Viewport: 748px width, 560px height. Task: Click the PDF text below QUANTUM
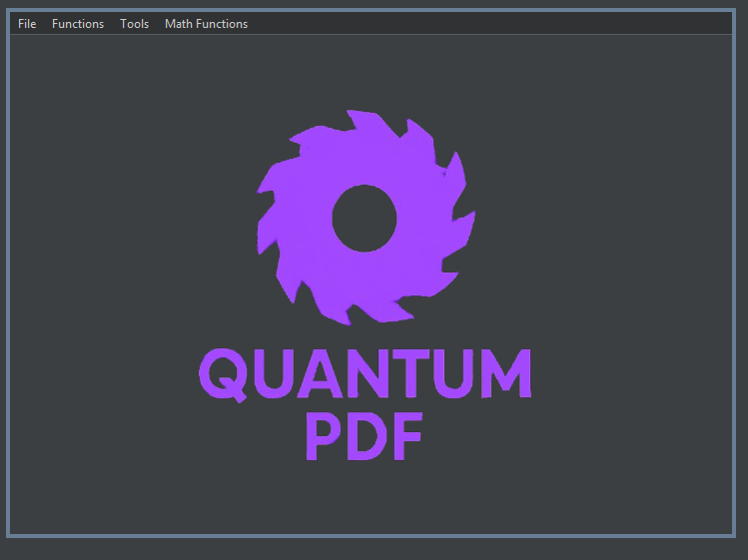[364, 436]
